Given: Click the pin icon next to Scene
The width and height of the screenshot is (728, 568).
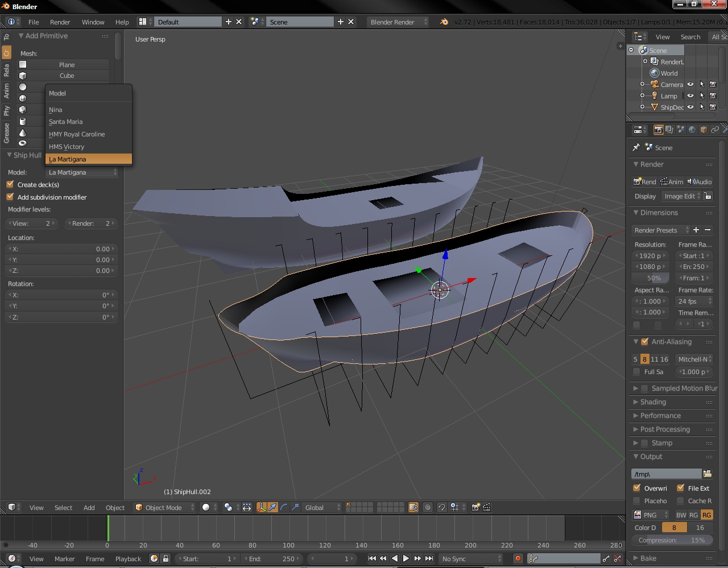Looking at the screenshot, I should point(636,147).
